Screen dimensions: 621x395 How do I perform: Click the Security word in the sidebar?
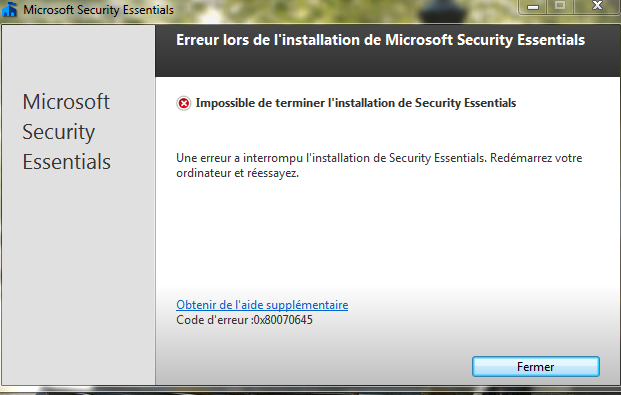point(59,132)
